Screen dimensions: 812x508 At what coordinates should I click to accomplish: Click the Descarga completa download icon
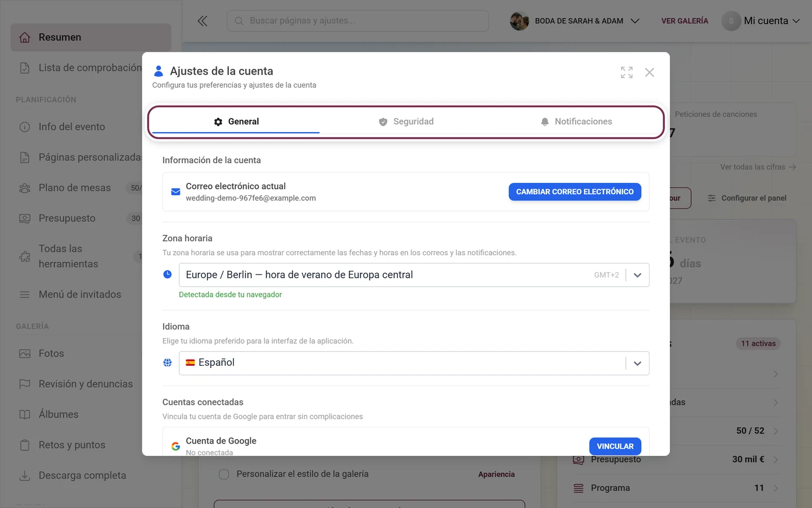(x=25, y=476)
